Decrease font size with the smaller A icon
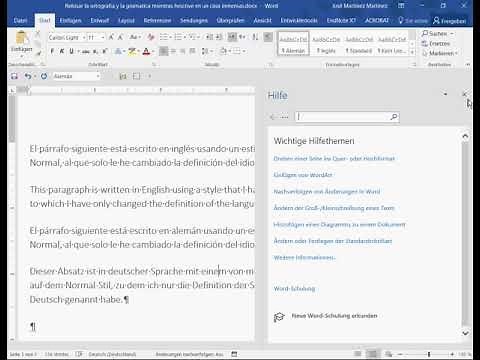The height and width of the screenshot is (360, 480). pos(120,37)
